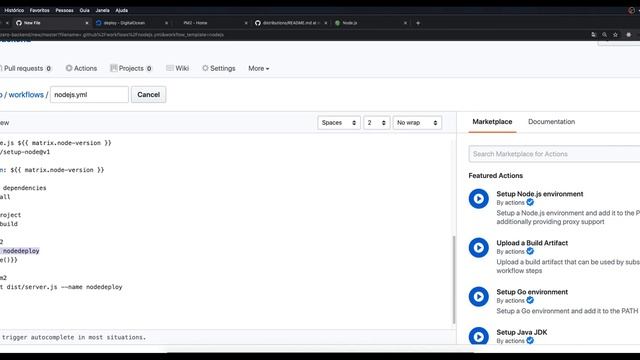The width and height of the screenshot is (640, 360).
Task: Click the Setup Go environment action icon
Action: [x=479, y=297]
